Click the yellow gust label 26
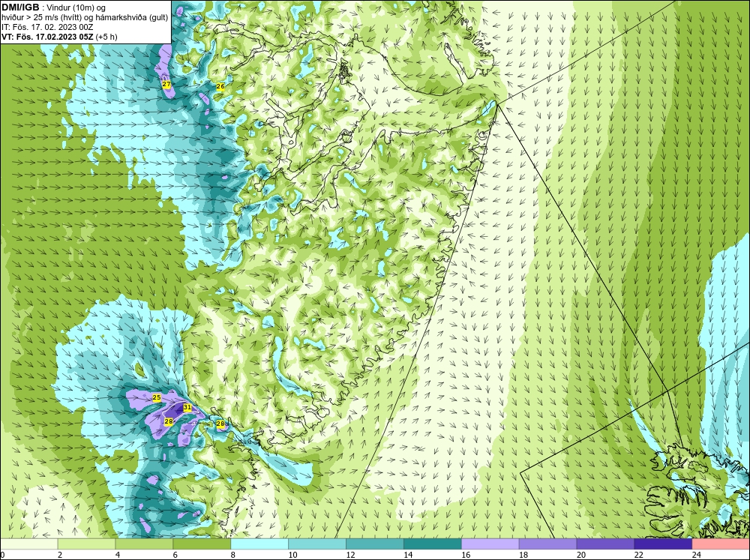The width and height of the screenshot is (750, 560). pos(220,86)
